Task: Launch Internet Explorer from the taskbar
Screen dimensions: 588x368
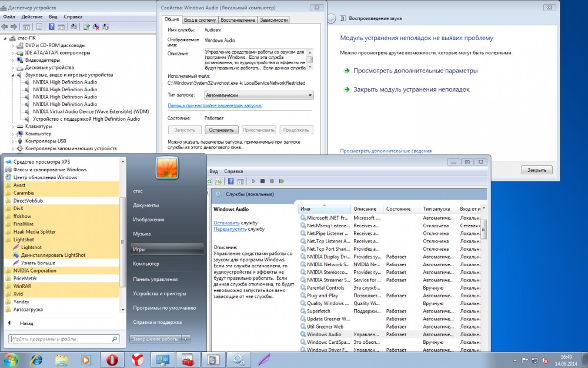Action: (36, 359)
